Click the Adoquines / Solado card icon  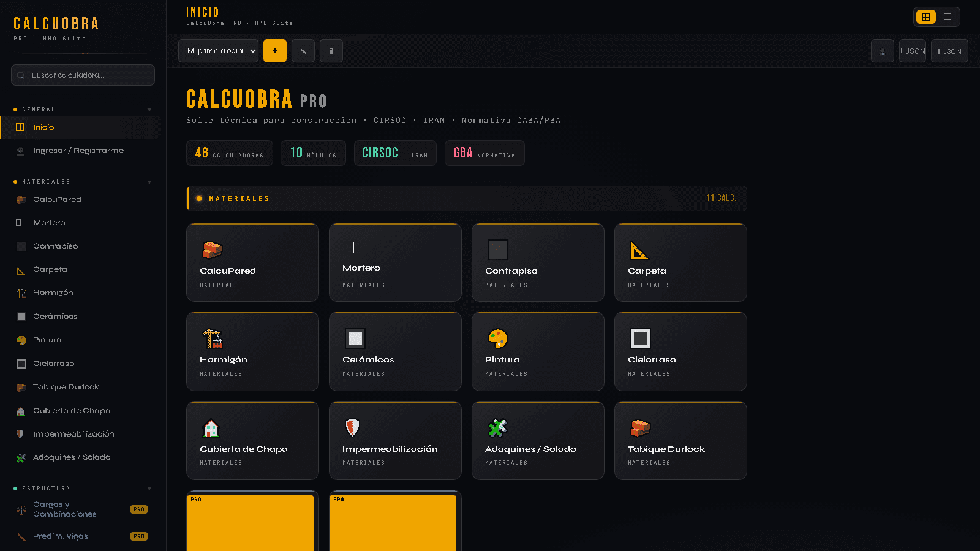[498, 428]
